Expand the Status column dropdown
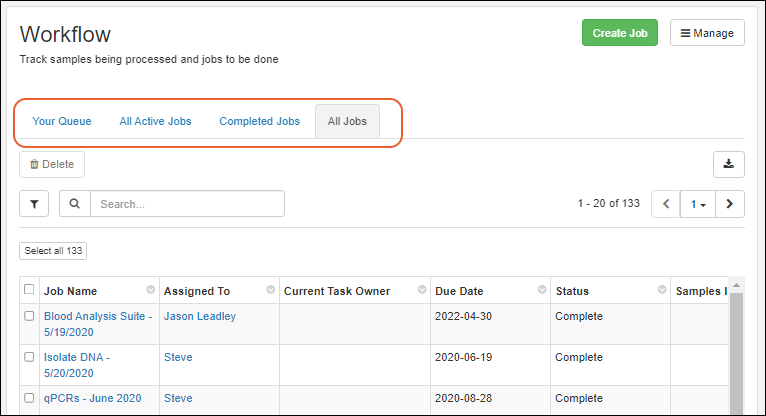766x416 pixels. point(660,290)
